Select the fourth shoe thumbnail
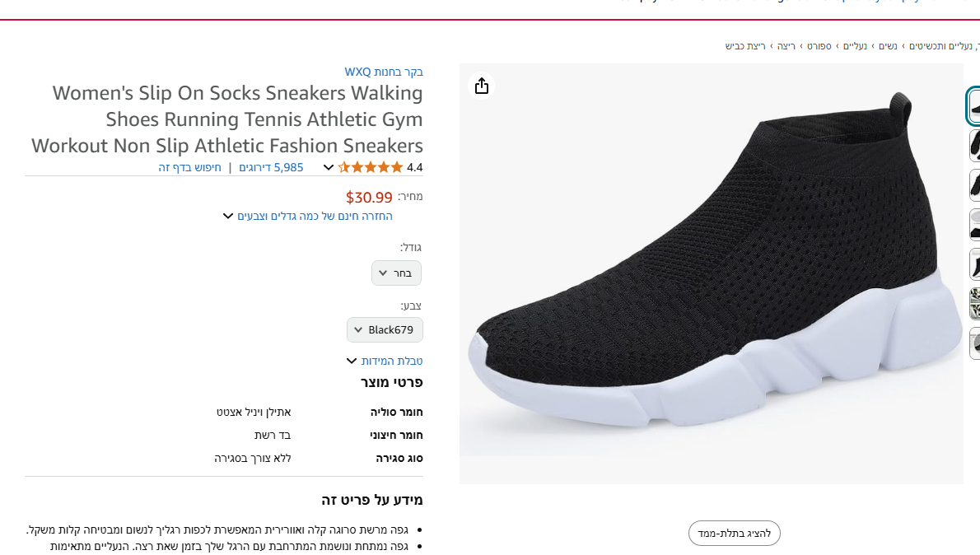 pyautogui.click(x=974, y=224)
